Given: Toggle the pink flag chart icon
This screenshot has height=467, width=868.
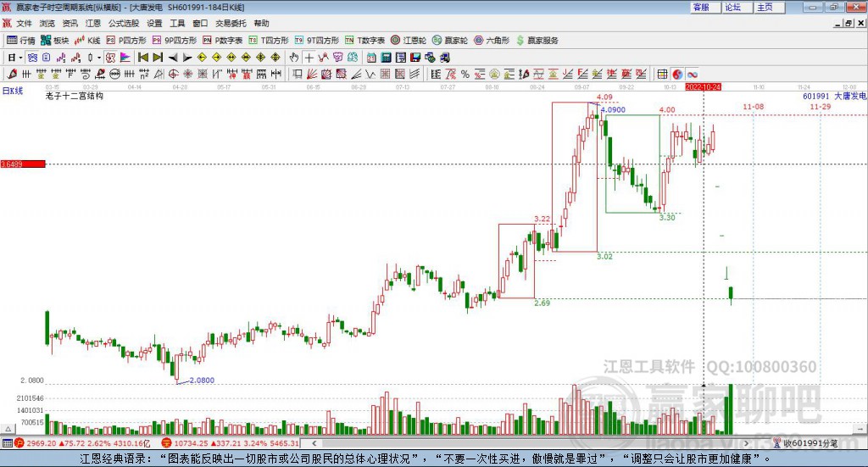Looking at the screenshot, I should (x=125, y=58).
